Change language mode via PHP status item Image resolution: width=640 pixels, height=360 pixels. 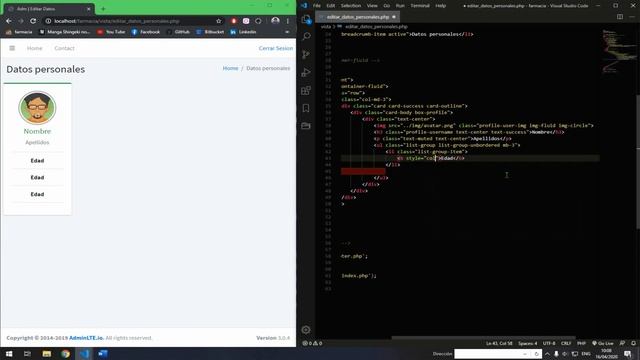[x=582, y=343]
